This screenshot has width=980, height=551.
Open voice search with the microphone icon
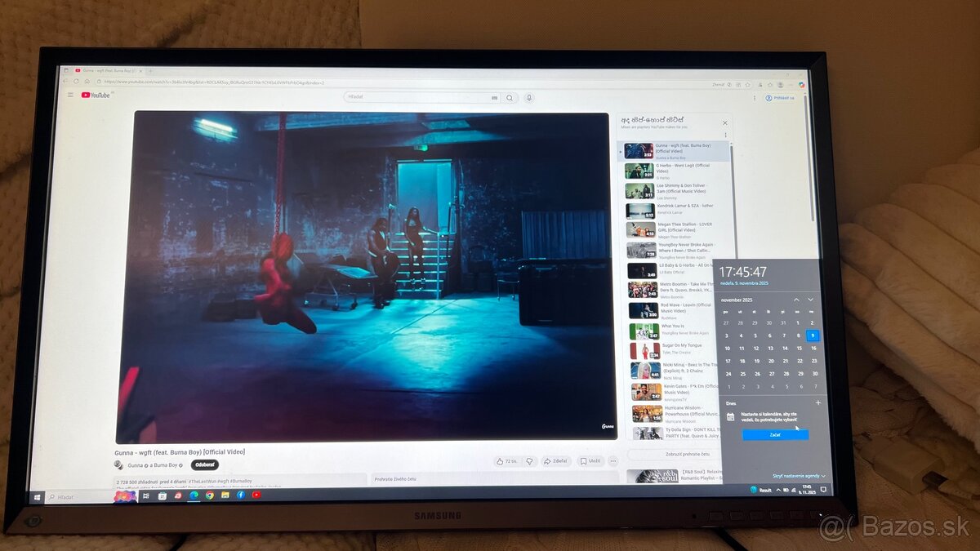[528, 98]
